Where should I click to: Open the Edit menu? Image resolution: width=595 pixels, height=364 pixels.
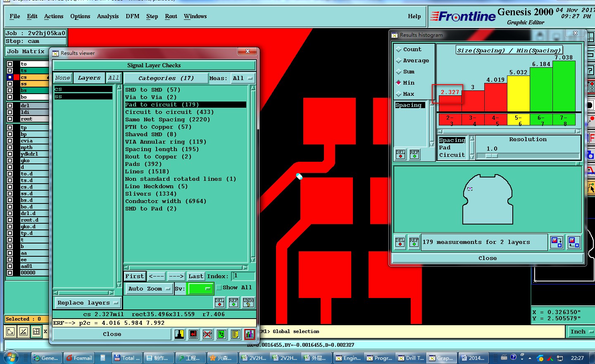point(32,17)
